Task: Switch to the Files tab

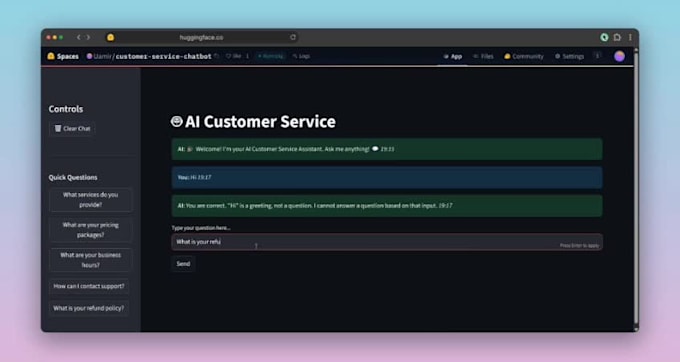Action: point(483,56)
